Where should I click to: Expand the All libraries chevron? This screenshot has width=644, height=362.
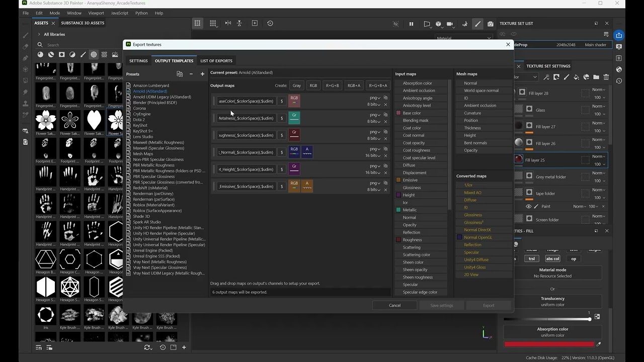tap(39, 34)
